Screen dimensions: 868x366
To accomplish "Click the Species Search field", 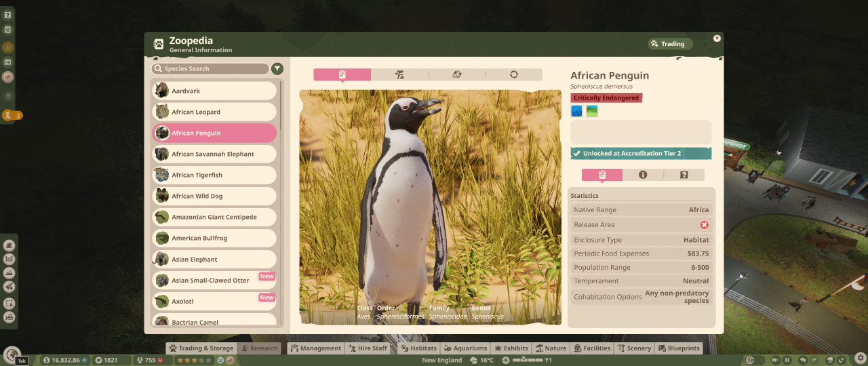I will (x=210, y=68).
